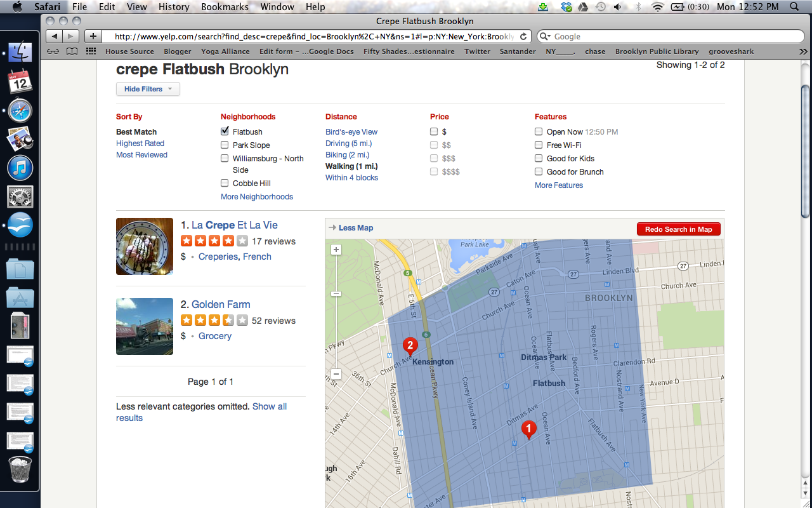The width and height of the screenshot is (812, 508).
Task: Zoom out on the Yelp map
Action: (336, 374)
